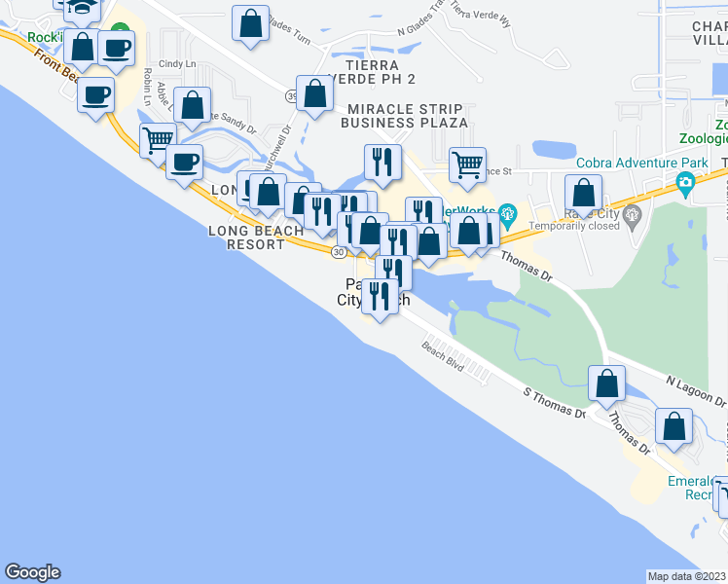This screenshot has width=728, height=584.
Task: Click the LONG BEACH RESORT label
Action: tap(256, 237)
